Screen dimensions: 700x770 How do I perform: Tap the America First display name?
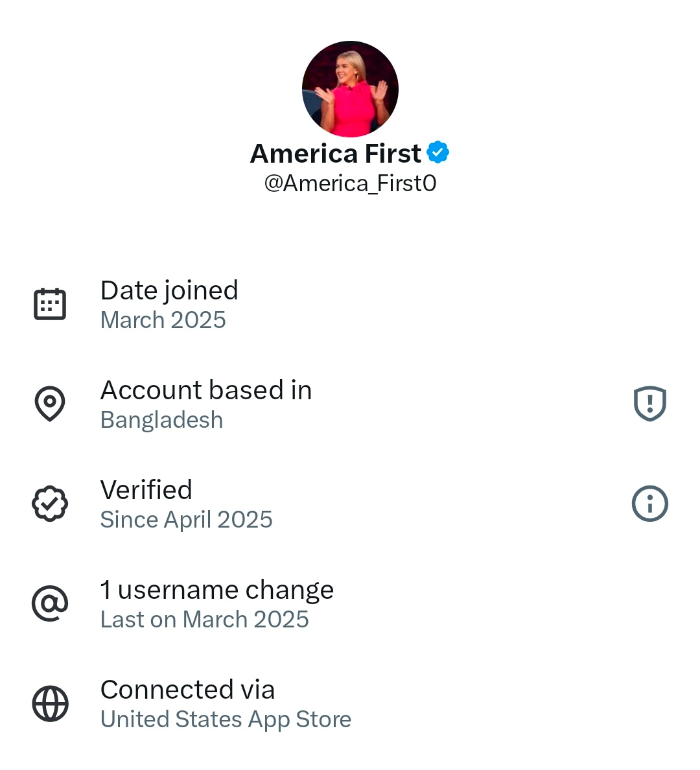coord(336,154)
